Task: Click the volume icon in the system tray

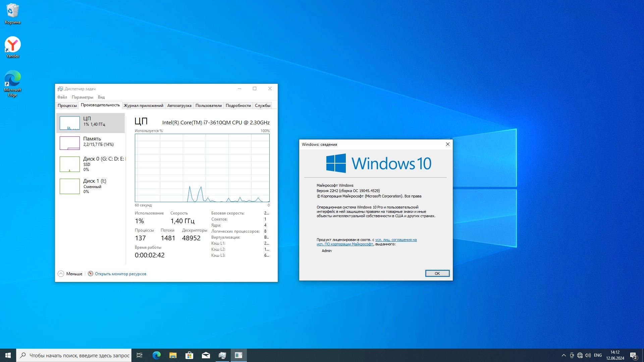Action: pyautogui.click(x=588, y=355)
